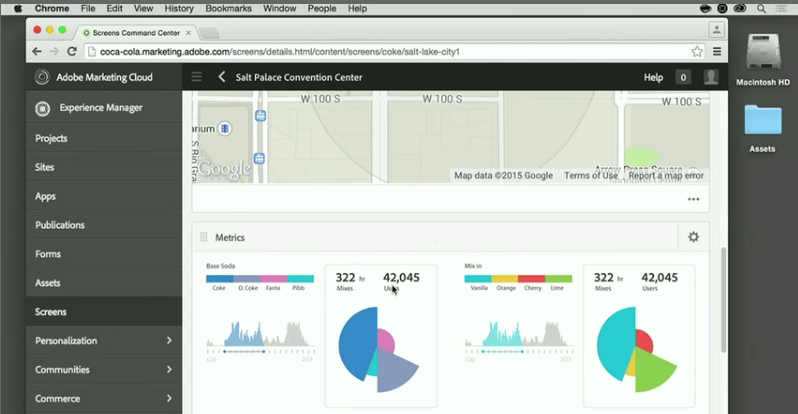
Task: Open the Metrics settings gear icon
Action: [x=693, y=237]
